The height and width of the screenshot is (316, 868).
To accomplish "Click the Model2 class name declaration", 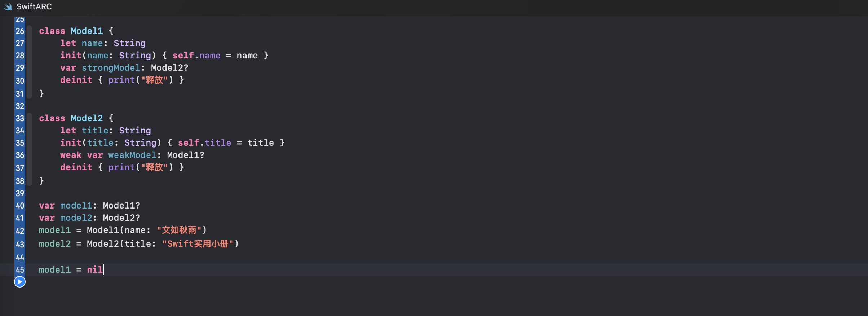I will [x=87, y=118].
